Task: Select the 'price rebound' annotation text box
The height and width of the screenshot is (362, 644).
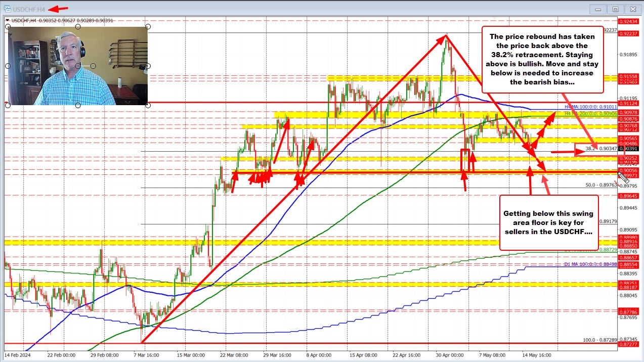Action: [x=542, y=59]
